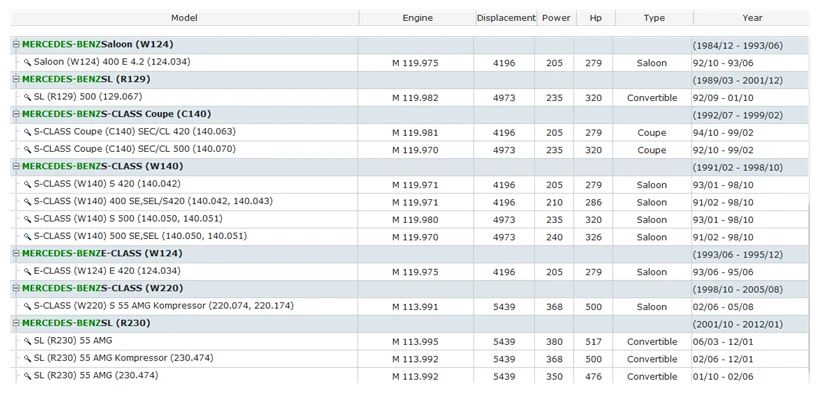This screenshot has height=393, width=820.
Task: Click magnifier icon beside Saloon (W124) 400 E 4.2
Action: pyautogui.click(x=27, y=62)
